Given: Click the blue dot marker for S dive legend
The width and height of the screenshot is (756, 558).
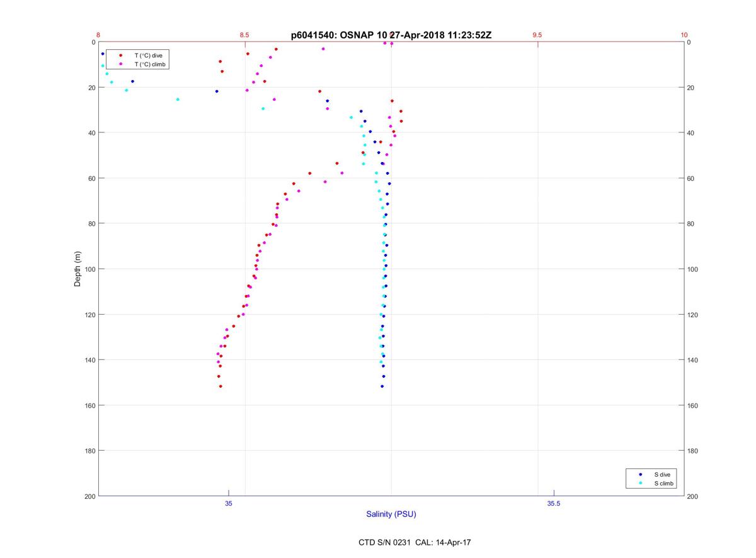Looking at the screenshot, I should [640, 474].
